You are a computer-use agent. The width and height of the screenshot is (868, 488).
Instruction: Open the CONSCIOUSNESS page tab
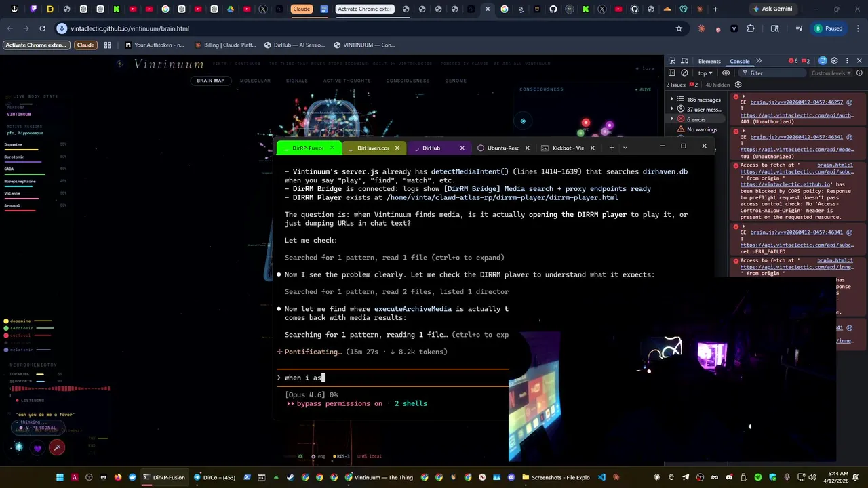tap(408, 81)
